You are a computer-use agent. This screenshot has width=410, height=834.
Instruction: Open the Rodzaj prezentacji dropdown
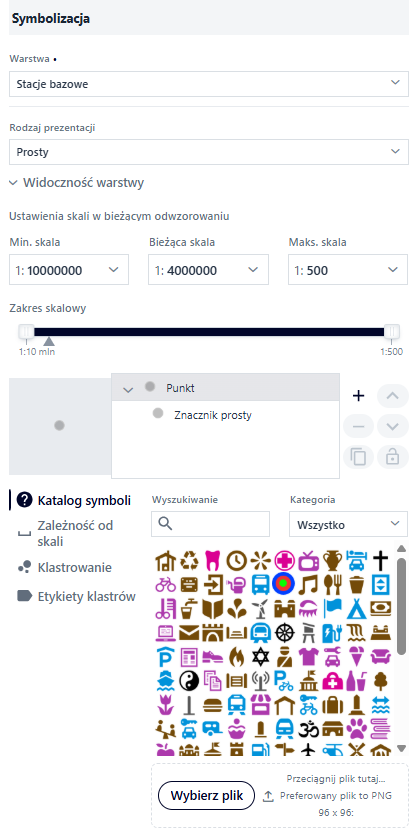[208, 152]
